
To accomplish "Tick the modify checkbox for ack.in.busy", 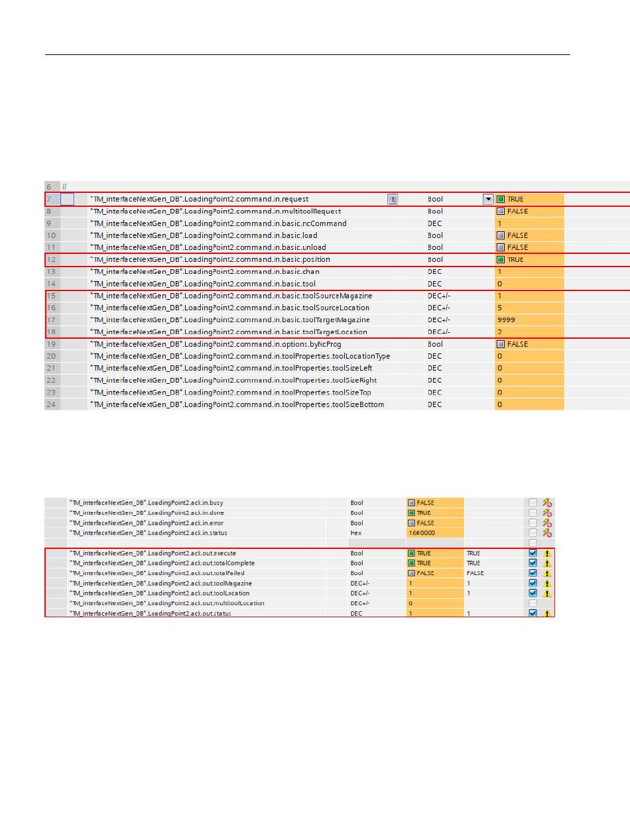I will point(533,503).
